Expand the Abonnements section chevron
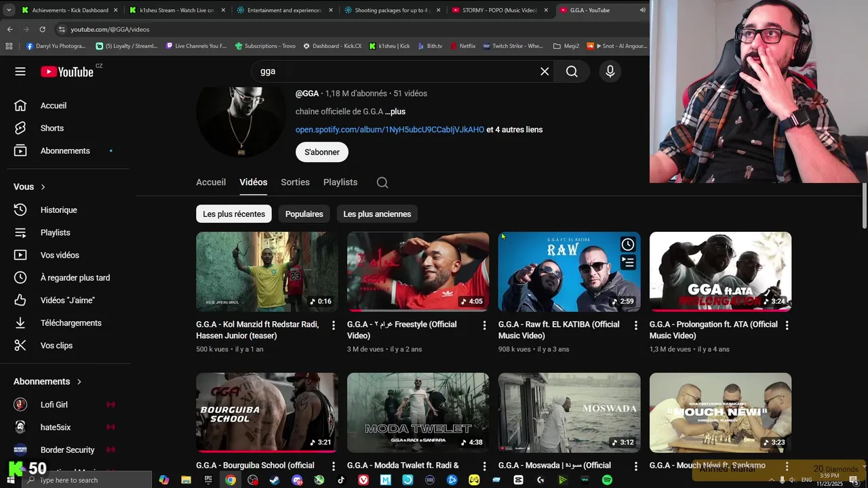The width and height of the screenshot is (868, 488). click(79, 382)
